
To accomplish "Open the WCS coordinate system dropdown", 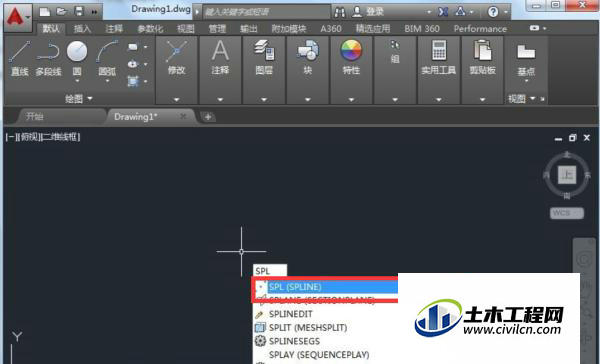I will pos(567,213).
